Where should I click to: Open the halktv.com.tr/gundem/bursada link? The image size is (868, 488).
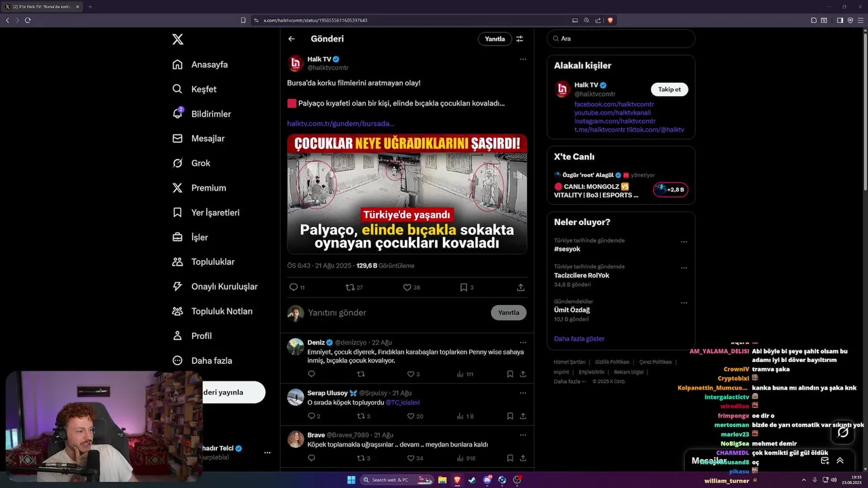pyautogui.click(x=340, y=123)
